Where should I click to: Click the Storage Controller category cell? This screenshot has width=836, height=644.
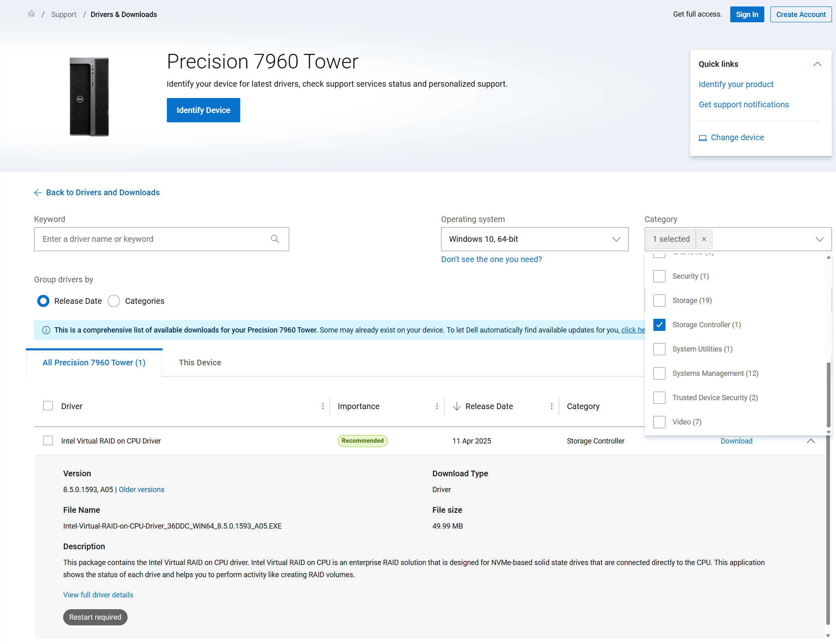[595, 441]
